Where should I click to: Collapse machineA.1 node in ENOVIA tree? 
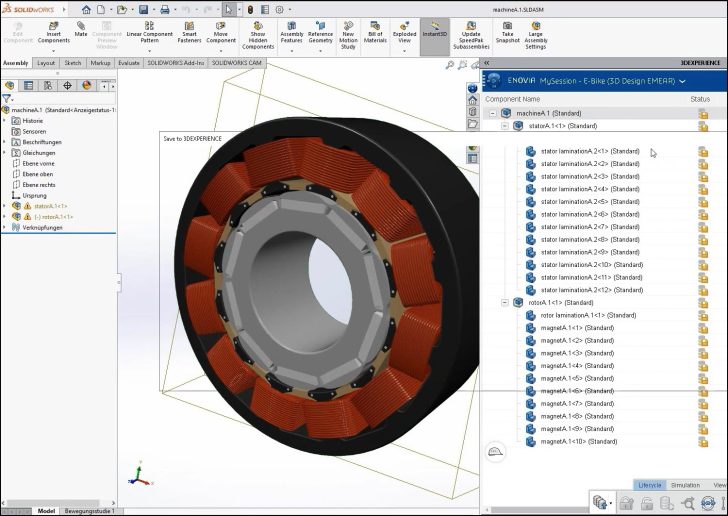492,113
